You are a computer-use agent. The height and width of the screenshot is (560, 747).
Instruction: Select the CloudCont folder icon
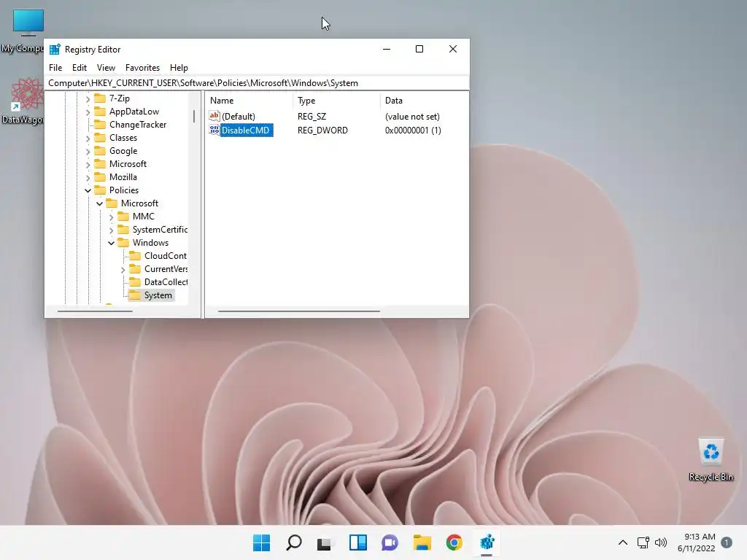(135, 256)
